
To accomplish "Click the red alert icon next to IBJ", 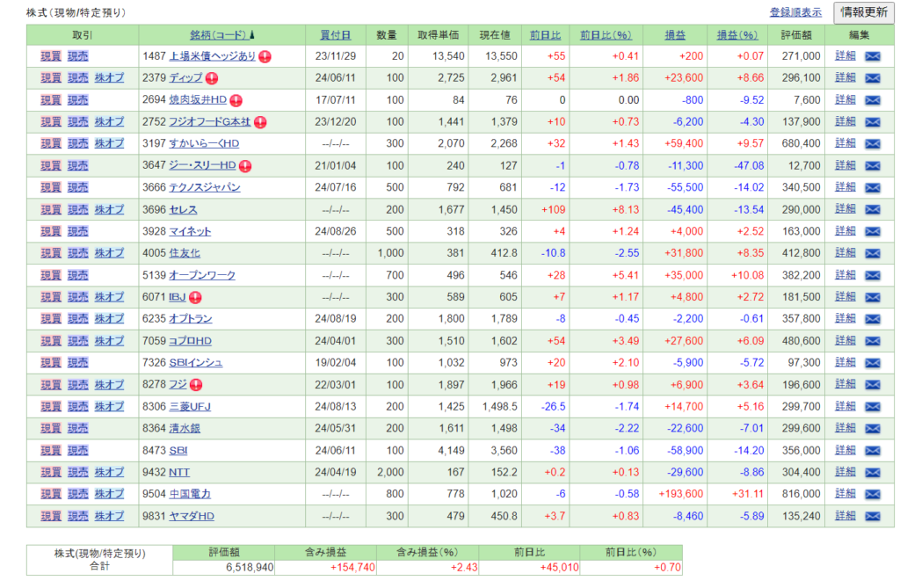I will coord(195,297).
